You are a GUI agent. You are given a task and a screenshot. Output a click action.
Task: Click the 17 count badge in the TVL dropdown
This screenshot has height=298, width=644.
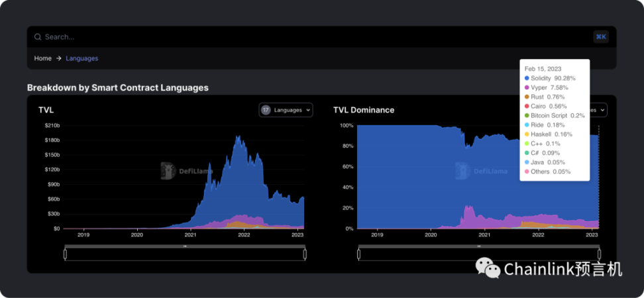pyautogui.click(x=266, y=110)
